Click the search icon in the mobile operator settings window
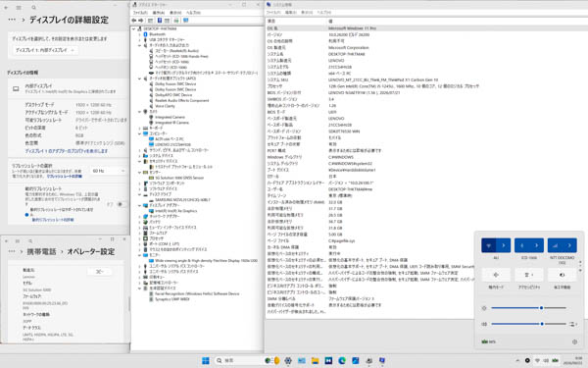 30,241
